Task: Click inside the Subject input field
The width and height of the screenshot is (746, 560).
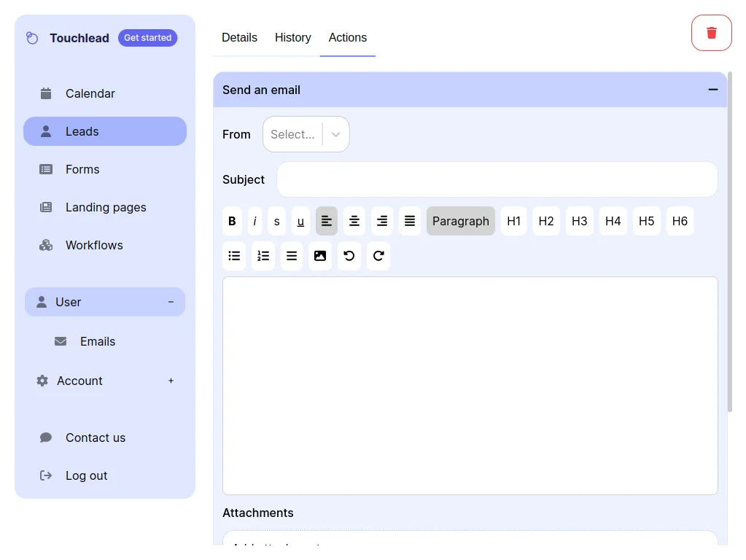Action: (497, 179)
